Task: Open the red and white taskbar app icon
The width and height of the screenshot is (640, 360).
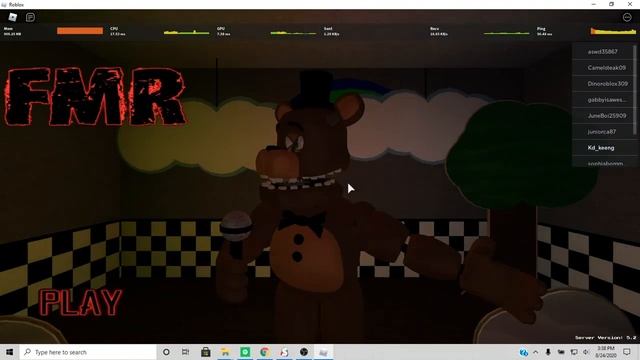Action: (284, 352)
